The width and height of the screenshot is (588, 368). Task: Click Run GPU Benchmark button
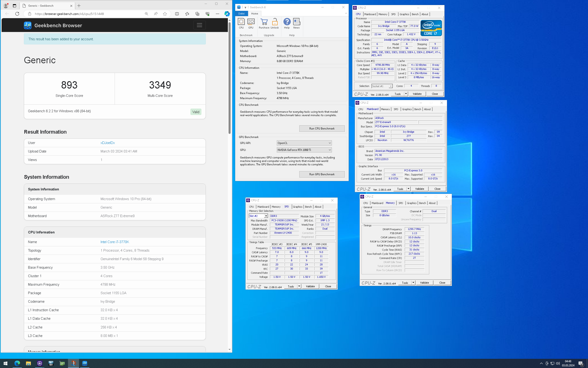coord(322,174)
